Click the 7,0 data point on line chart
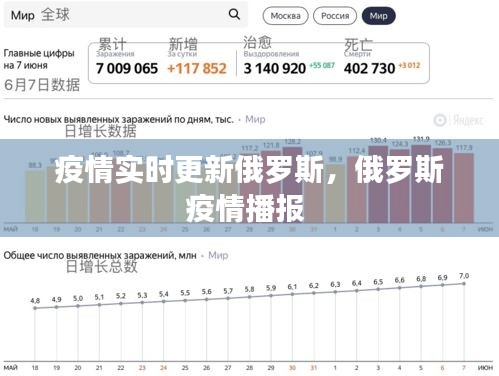499x376 pixels. click(464, 284)
